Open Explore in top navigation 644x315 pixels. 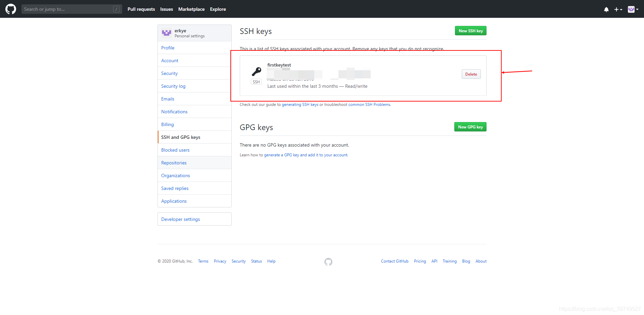[218, 9]
